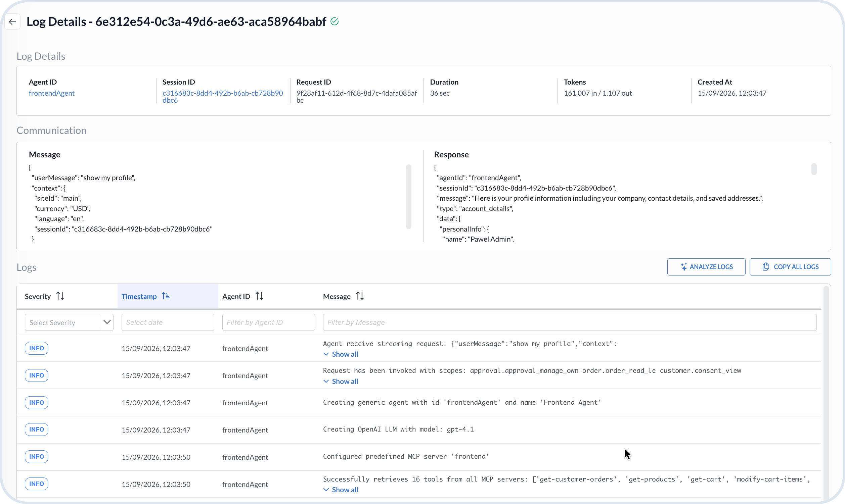Image resolution: width=845 pixels, height=504 pixels.
Task: Click 'Creating OpenAI LLM with model: gpt-4.1' text
Action: tap(398, 429)
